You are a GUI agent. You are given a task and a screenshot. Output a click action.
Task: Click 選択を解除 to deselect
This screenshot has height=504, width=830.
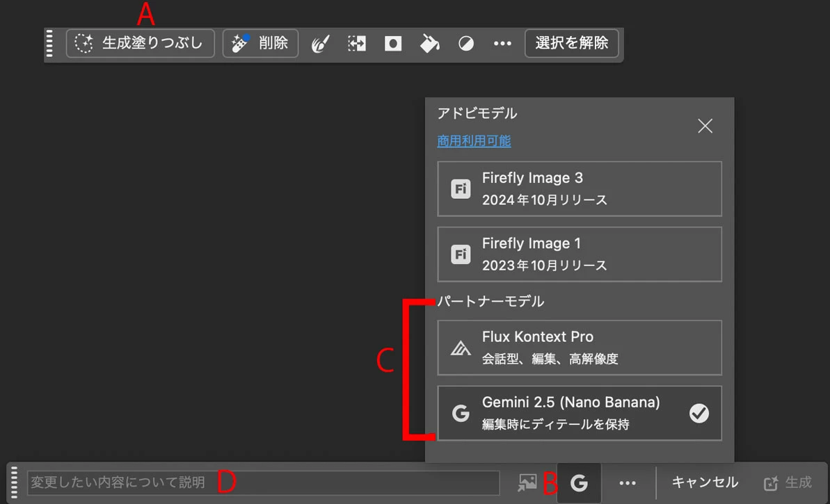[x=572, y=43]
